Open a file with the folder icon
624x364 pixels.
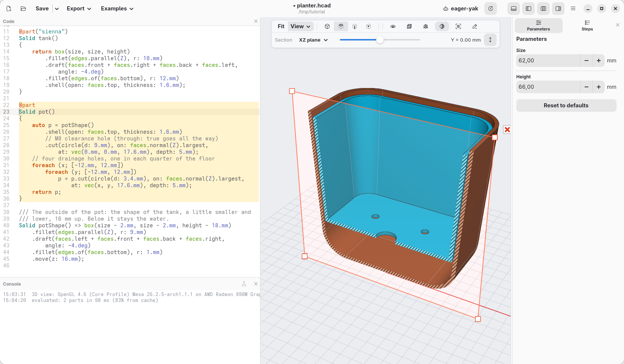click(x=23, y=9)
